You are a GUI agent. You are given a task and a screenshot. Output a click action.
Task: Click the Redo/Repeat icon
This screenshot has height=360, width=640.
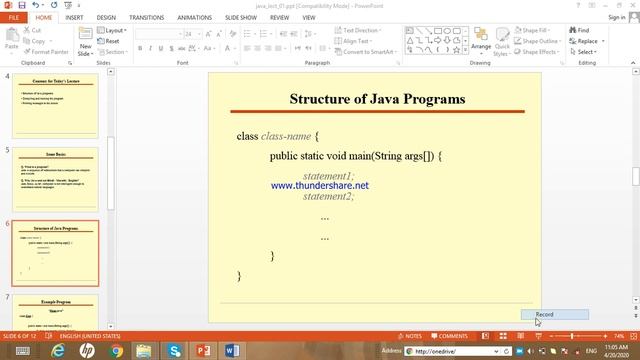pos(54,5)
